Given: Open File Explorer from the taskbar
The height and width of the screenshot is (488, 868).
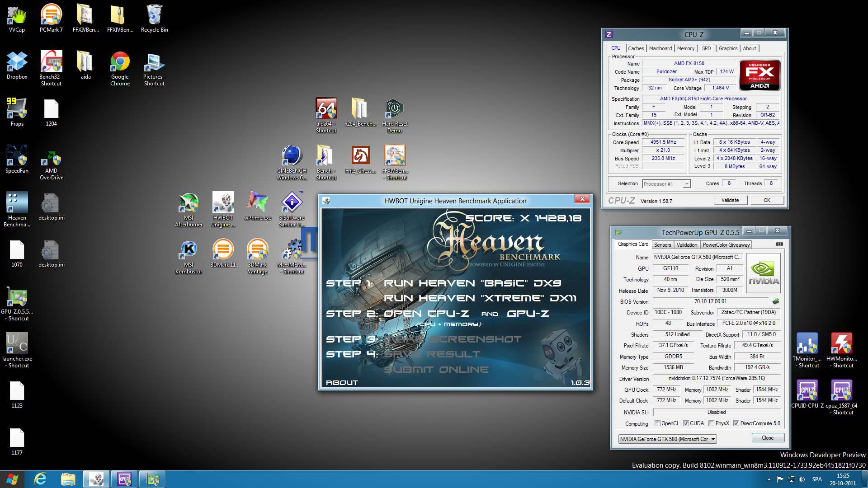Looking at the screenshot, I should 68,479.
